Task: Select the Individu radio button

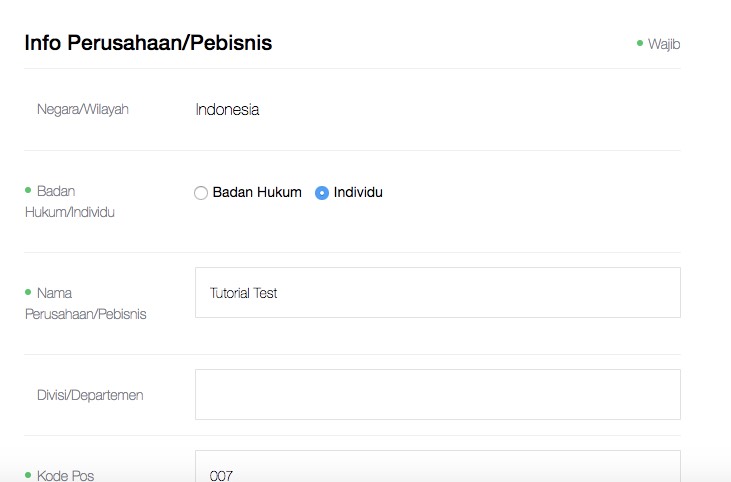Action: 322,193
